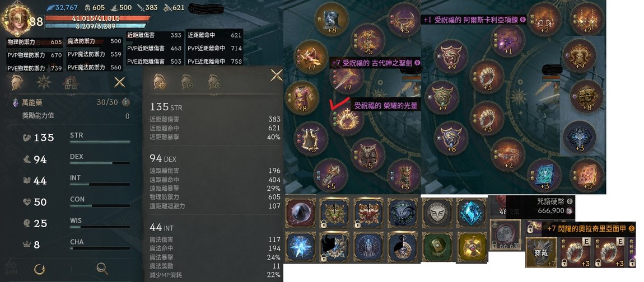The width and height of the screenshot is (644, 282).
Task: Open the house icon tab
Action: (71, 82)
